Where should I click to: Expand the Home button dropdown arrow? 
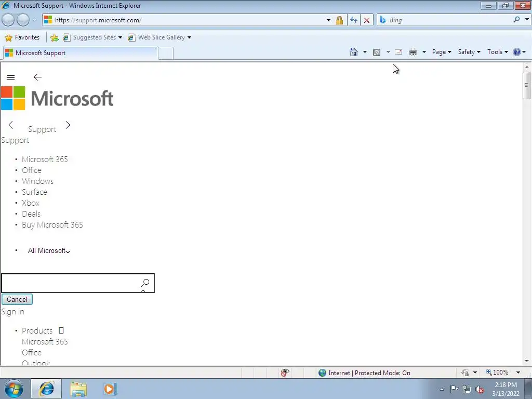coord(365,52)
